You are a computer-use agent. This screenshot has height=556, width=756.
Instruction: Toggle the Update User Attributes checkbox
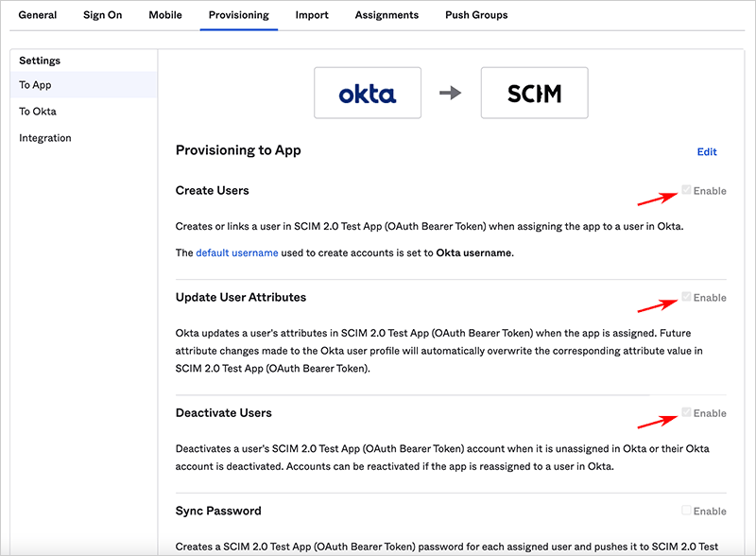click(x=687, y=297)
